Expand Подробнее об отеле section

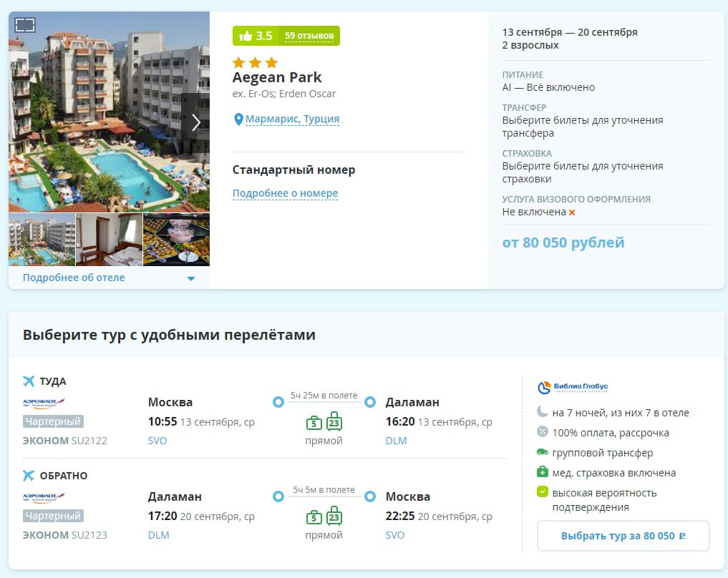[x=74, y=278]
